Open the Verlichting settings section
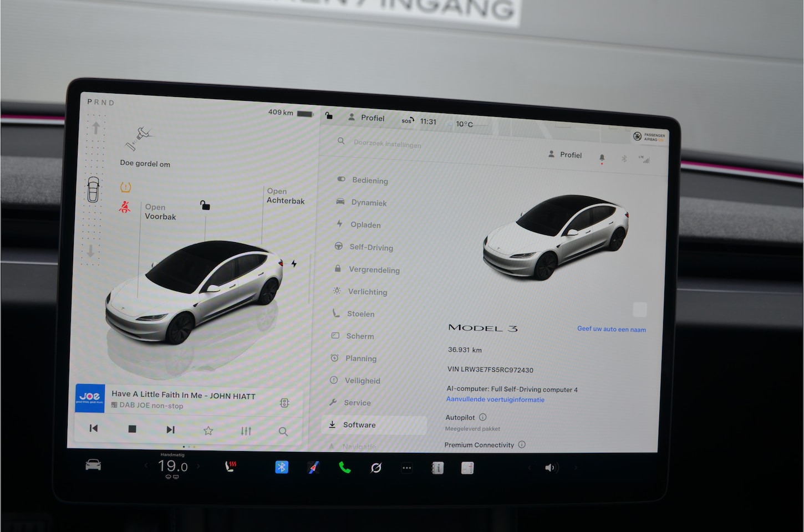The image size is (804, 532). pos(367,291)
